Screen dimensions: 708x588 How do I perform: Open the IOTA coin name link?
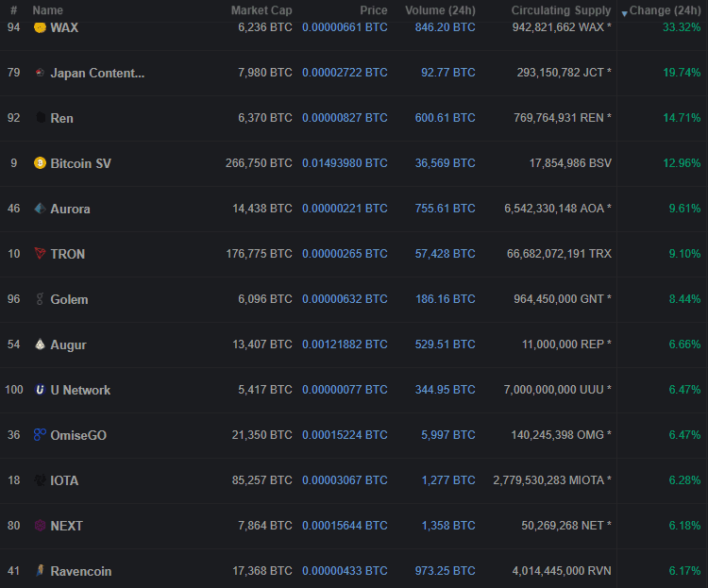[64, 480]
